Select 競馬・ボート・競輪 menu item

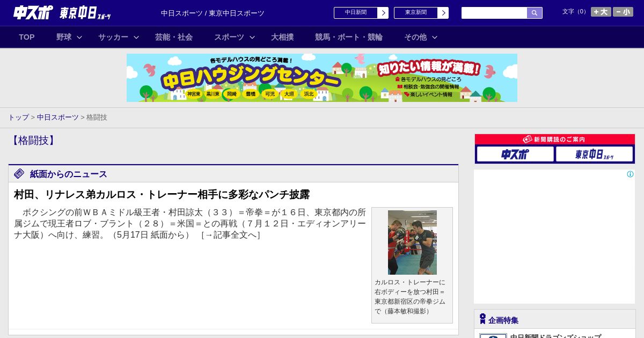(349, 37)
